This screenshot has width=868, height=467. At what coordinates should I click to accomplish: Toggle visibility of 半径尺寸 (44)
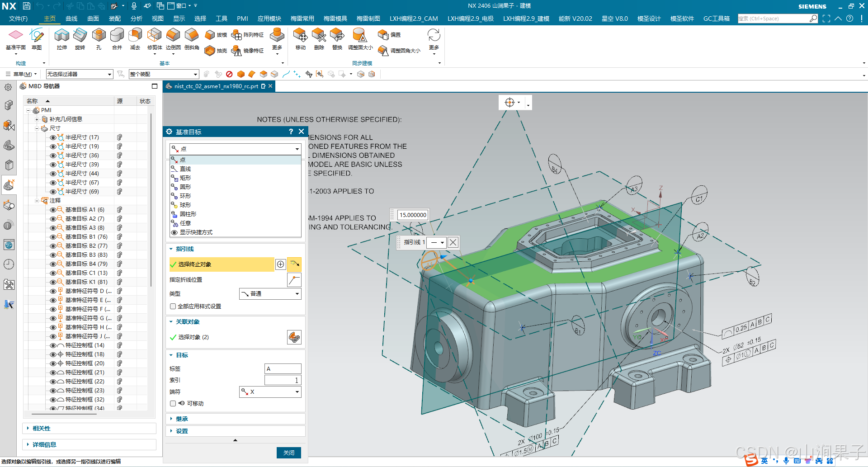[53, 174]
